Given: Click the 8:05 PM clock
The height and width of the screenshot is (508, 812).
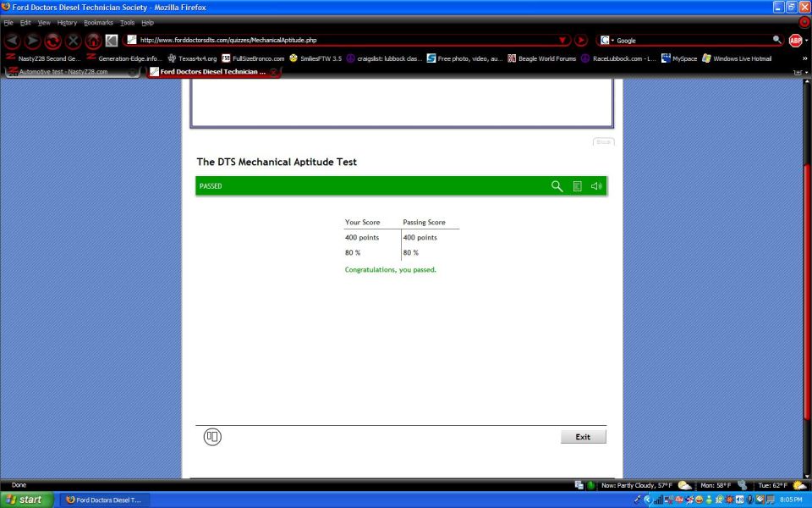Looking at the screenshot, I should (x=791, y=500).
